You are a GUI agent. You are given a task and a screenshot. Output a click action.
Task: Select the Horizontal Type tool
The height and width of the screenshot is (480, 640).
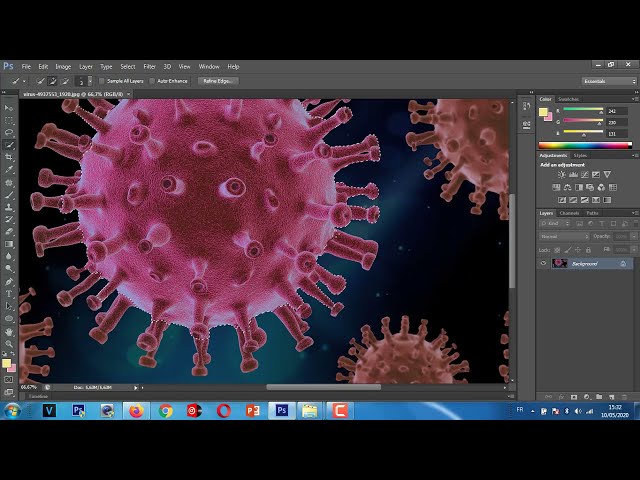coord(9,294)
